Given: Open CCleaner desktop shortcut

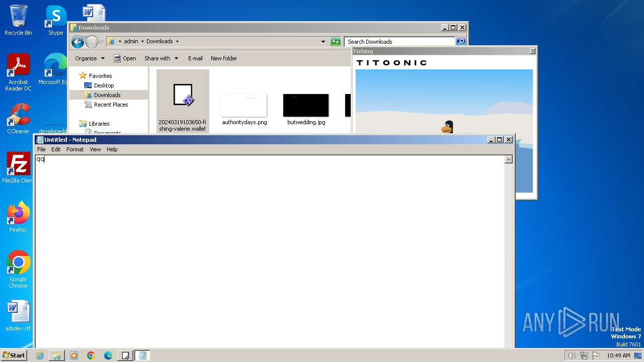Looking at the screenshot, I should [18, 119].
